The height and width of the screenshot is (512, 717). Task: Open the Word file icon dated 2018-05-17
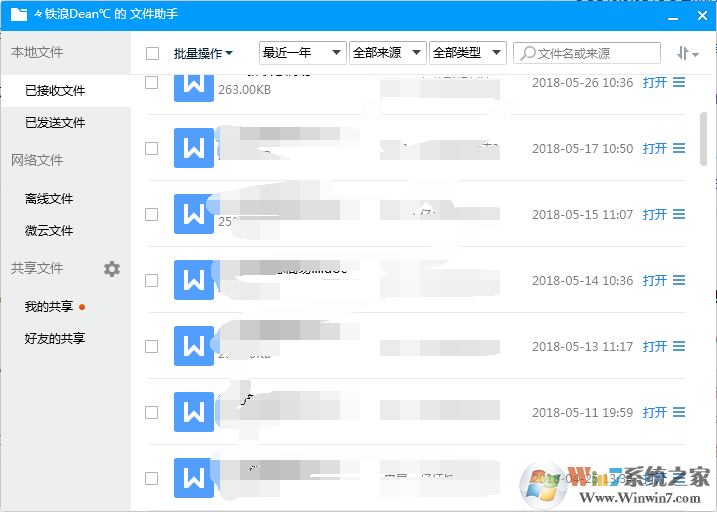pos(194,148)
